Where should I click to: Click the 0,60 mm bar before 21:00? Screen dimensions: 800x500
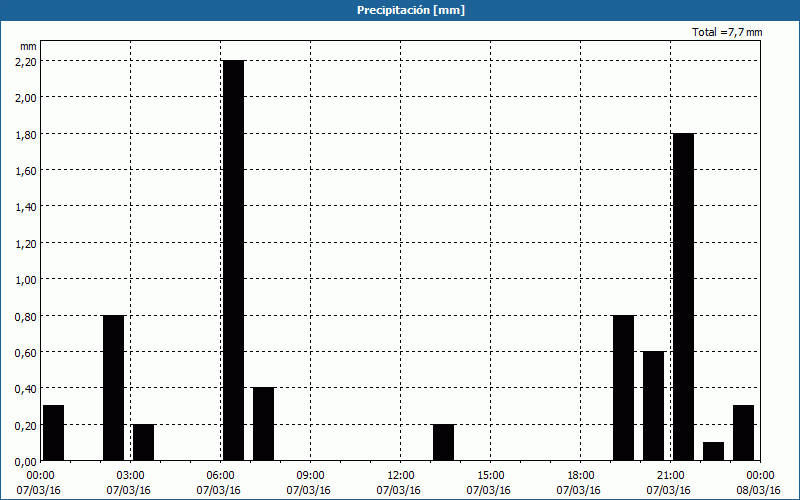pos(654,406)
